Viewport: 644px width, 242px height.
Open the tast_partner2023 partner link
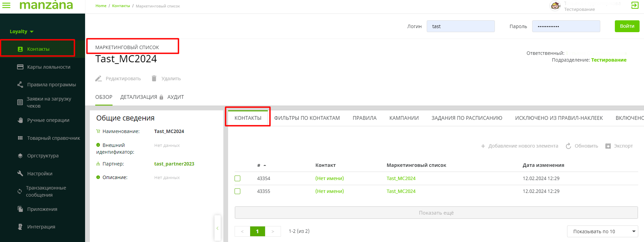pos(174,164)
